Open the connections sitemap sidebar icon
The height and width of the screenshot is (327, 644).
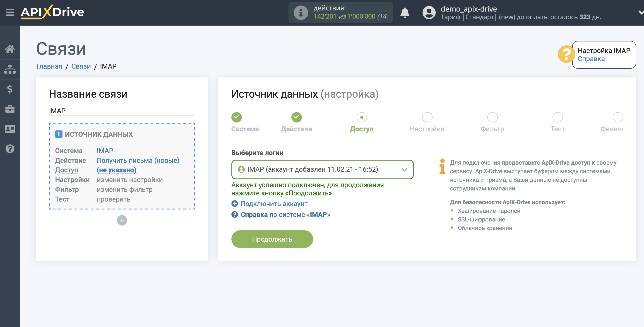pos(10,69)
